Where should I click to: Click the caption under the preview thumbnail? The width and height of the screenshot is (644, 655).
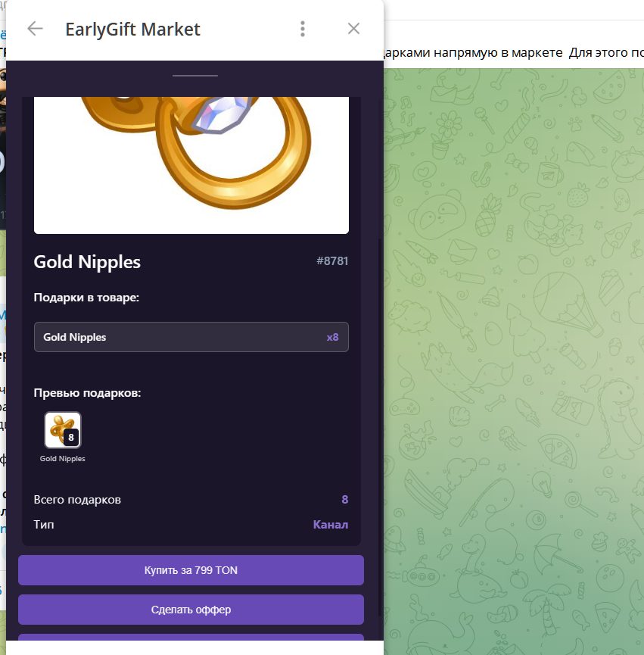click(x=63, y=459)
